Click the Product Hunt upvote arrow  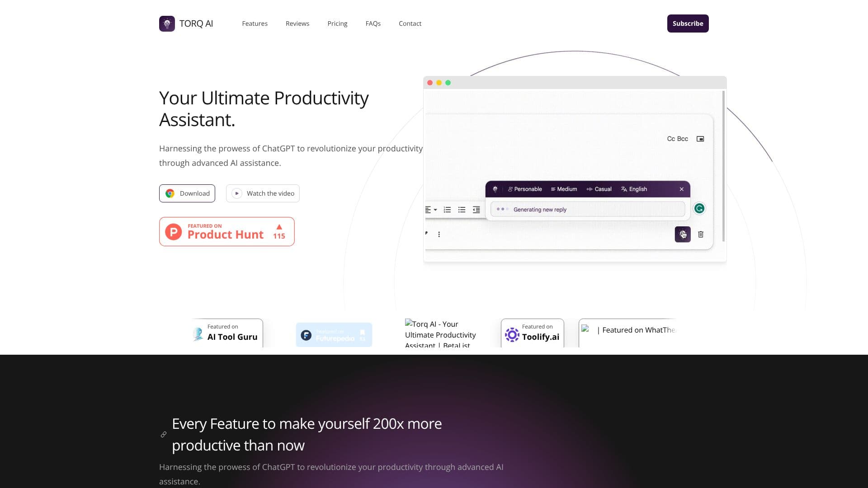[279, 227]
